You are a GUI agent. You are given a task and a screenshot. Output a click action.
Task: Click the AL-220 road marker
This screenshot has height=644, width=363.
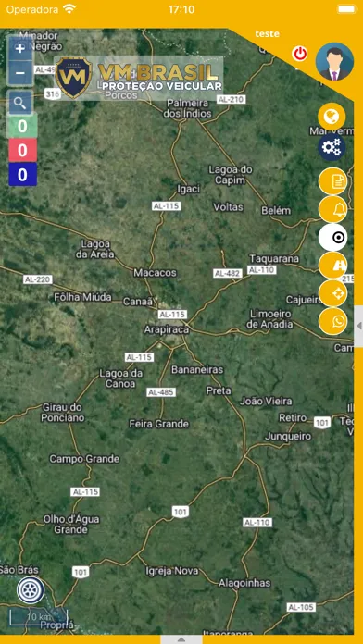click(x=38, y=279)
